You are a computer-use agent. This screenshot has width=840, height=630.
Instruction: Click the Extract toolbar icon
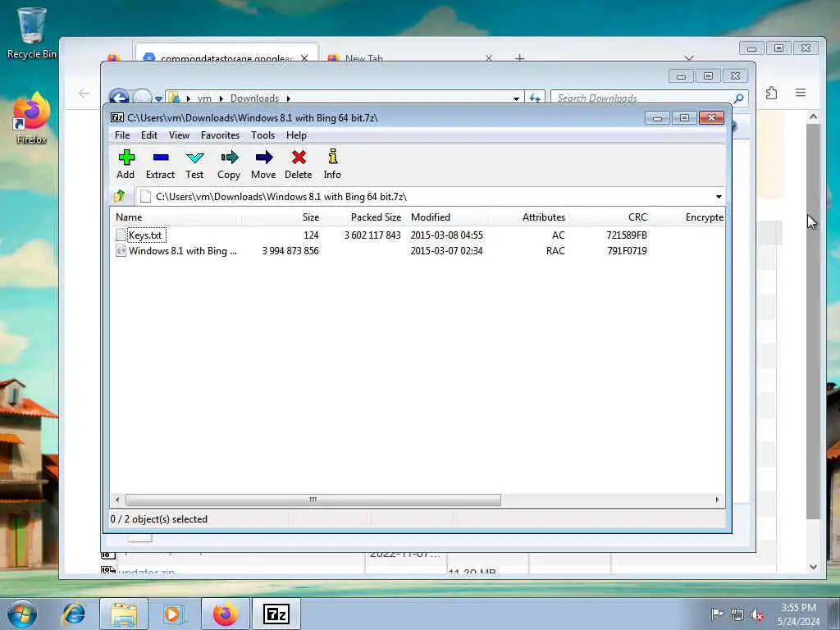[x=160, y=164]
